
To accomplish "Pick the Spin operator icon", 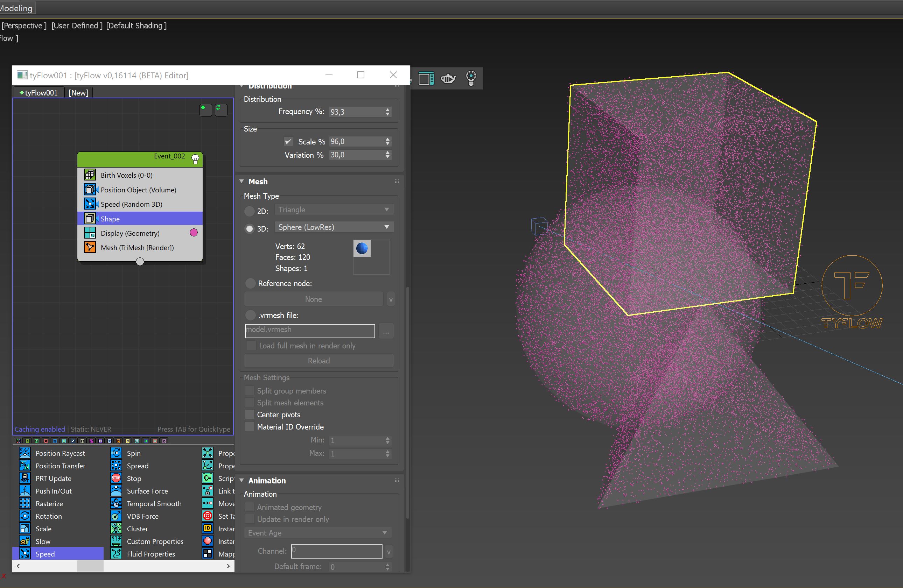I will point(116,453).
